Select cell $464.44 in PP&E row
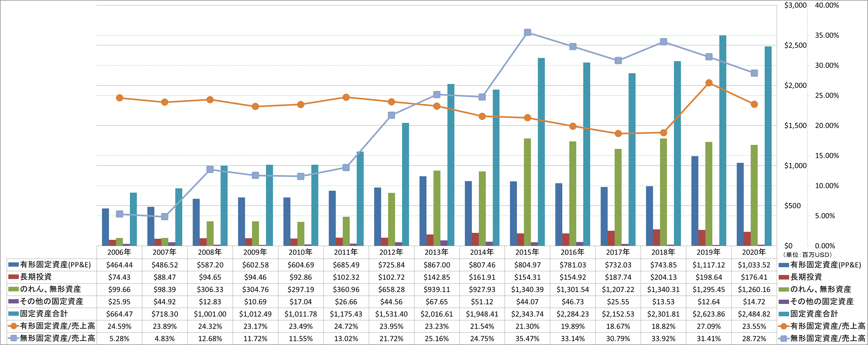868x345 pixels. (x=119, y=265)
